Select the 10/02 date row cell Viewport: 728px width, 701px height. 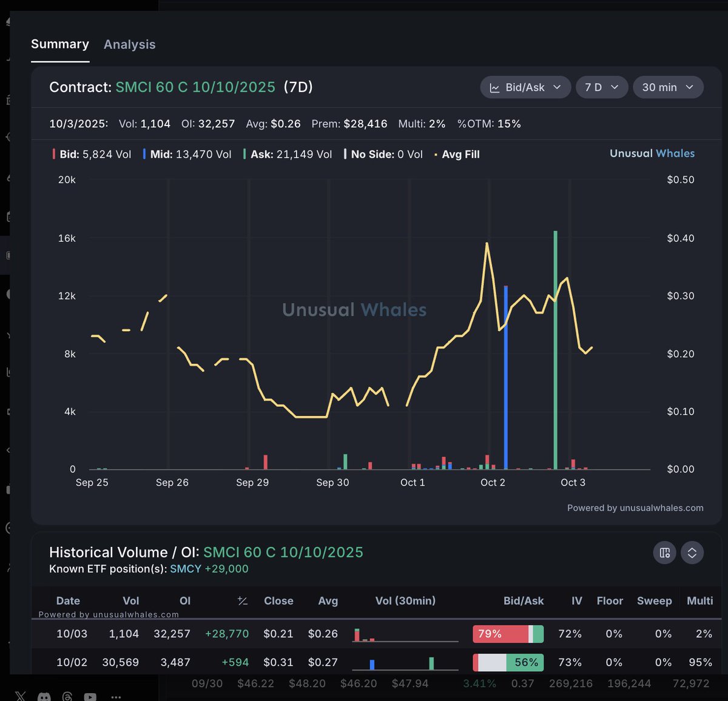click(72, 662)
